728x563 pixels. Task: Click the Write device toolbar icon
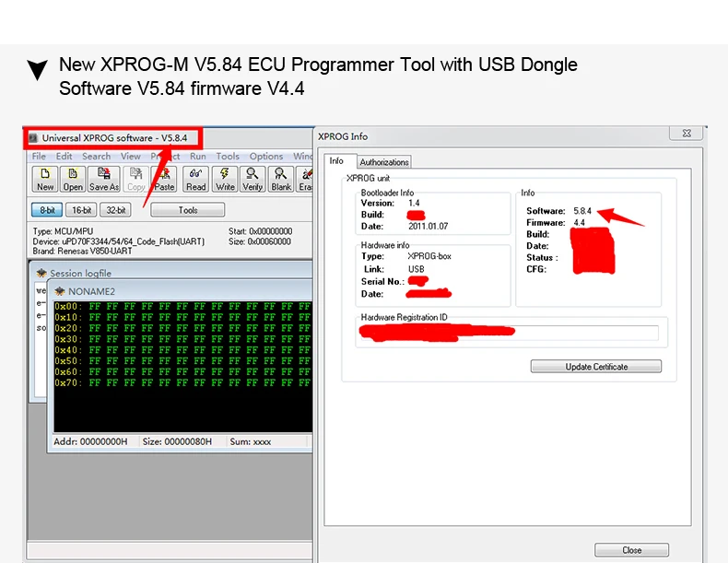pyautogui.click(x=225, y=179)
